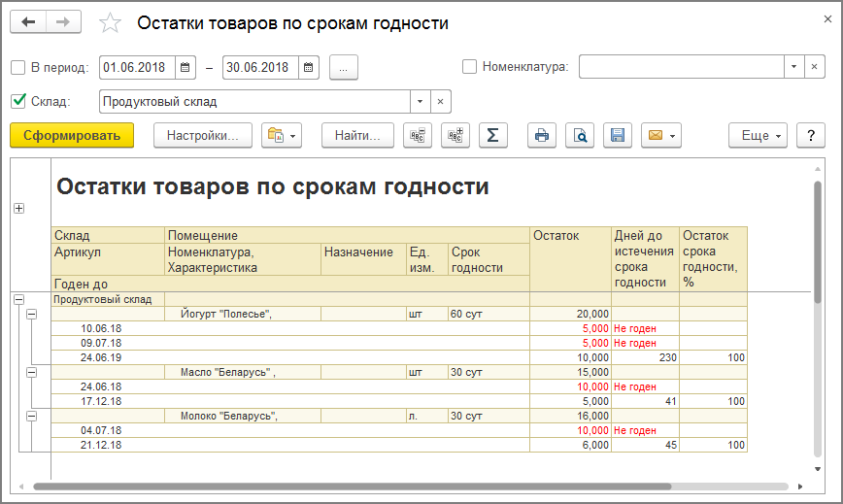This screenshot has height=504, width=843.
Task: Expand the report header plus sign
Action: click(18, 209)
